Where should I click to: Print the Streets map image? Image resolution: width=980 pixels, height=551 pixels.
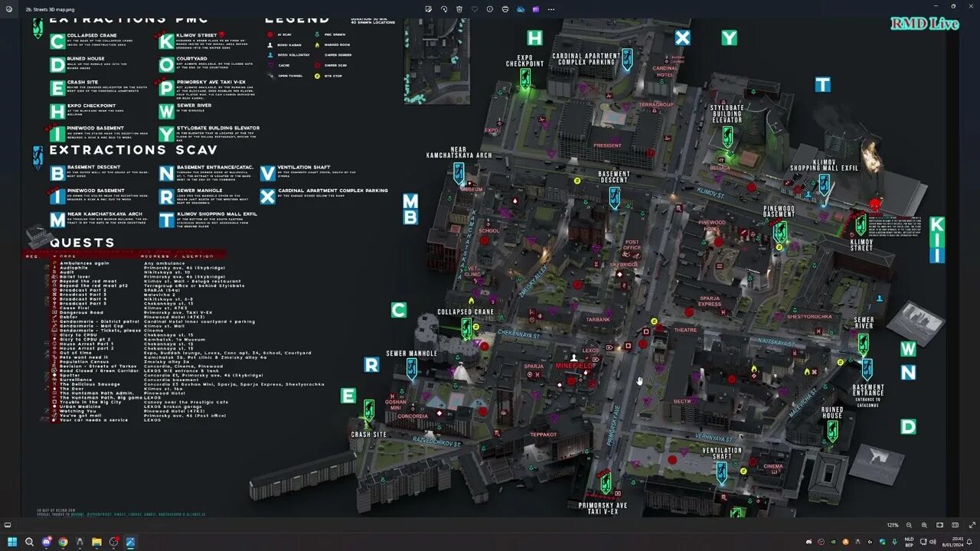505,9
